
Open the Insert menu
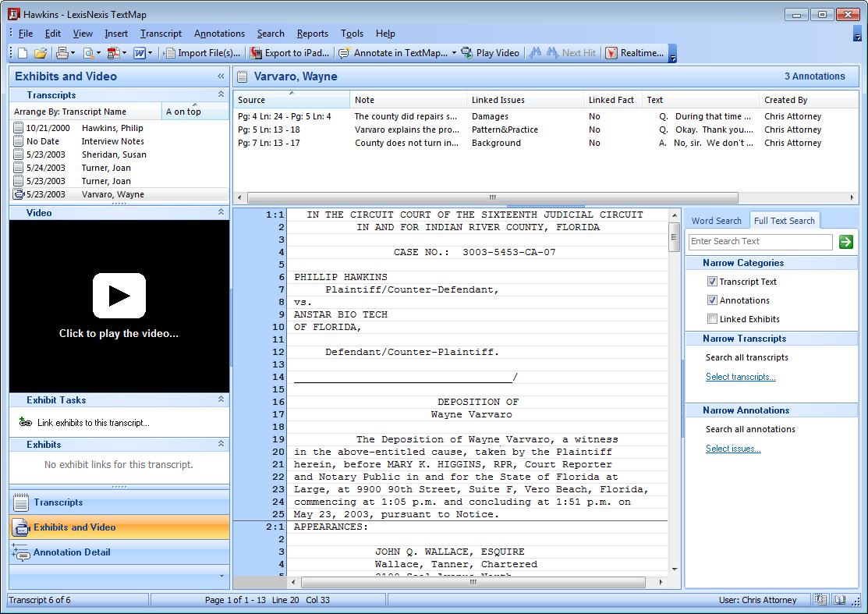tap(116, 34)
